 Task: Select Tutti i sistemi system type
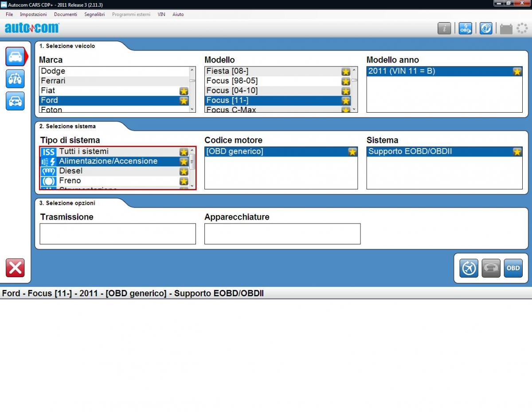point(114,152)
